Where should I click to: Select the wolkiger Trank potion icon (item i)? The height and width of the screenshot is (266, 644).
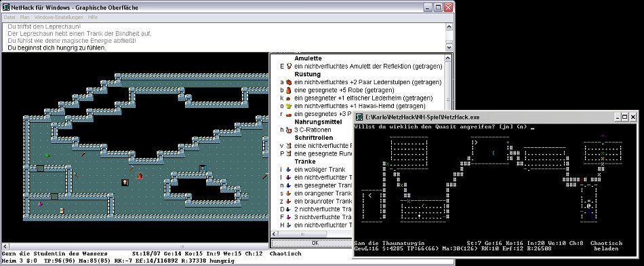pos(289,170)
